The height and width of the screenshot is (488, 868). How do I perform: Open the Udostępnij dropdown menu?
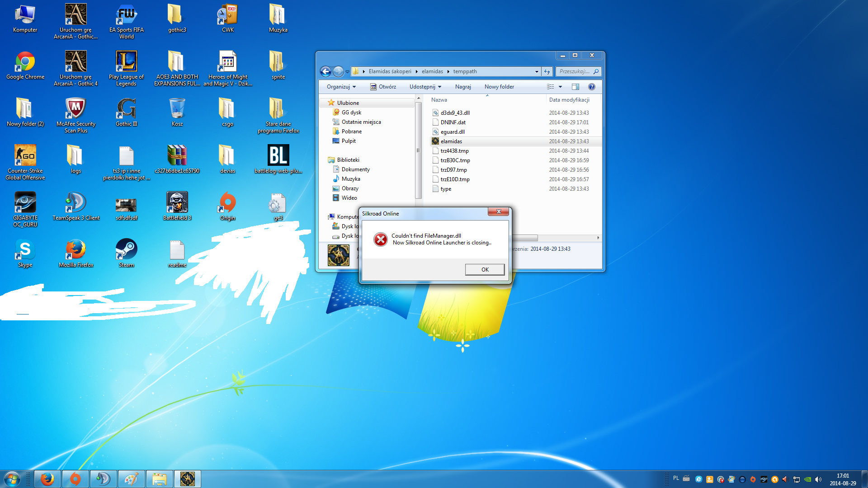pos(425,87)
